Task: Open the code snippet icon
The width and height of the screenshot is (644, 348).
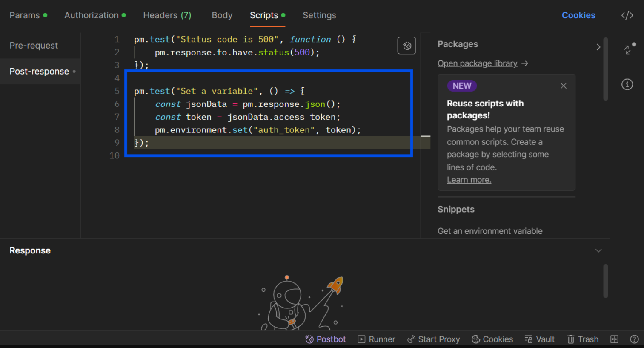Action: click(x=627, y=15)
